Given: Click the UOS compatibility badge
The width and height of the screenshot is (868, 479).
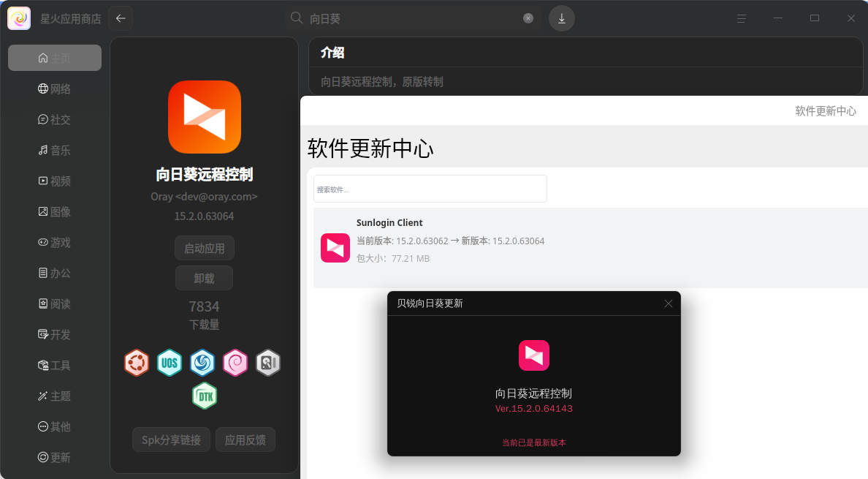Looking at the screenshot, I should 170,363.
